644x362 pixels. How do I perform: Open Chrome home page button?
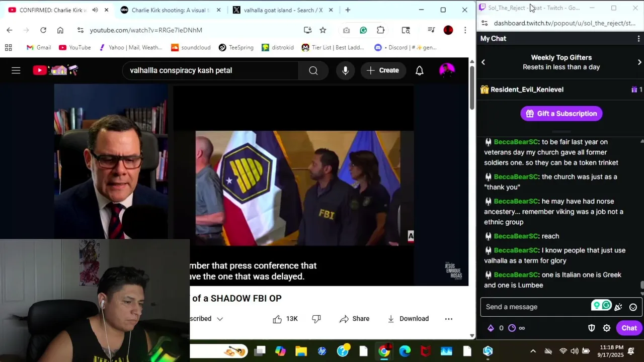(x=60, y=30)
